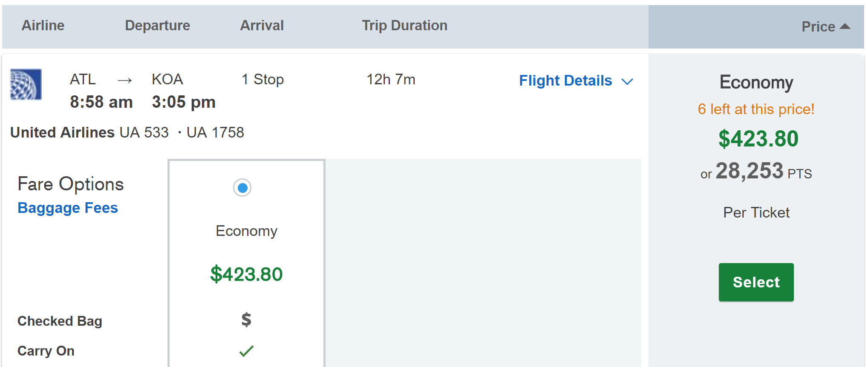Viewport: 868px width, 367px height.
Task: Click the Checked Bag dollar sign icon
Action: (x=246, y=319)
